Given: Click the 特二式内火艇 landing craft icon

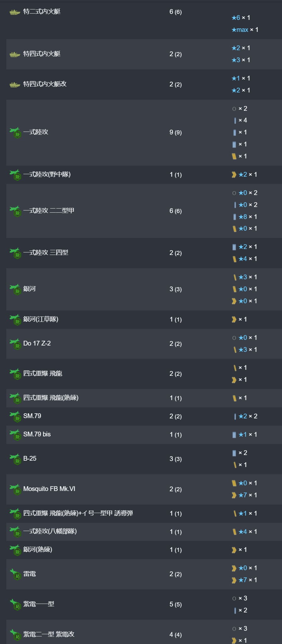Looking at the screenshot, I should point(15,12).
